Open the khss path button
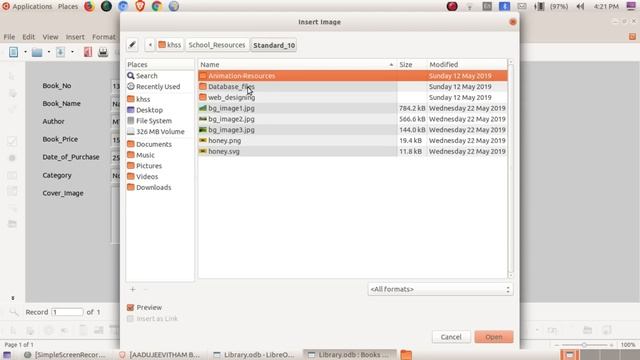640x360 pixels. (169, 45)
